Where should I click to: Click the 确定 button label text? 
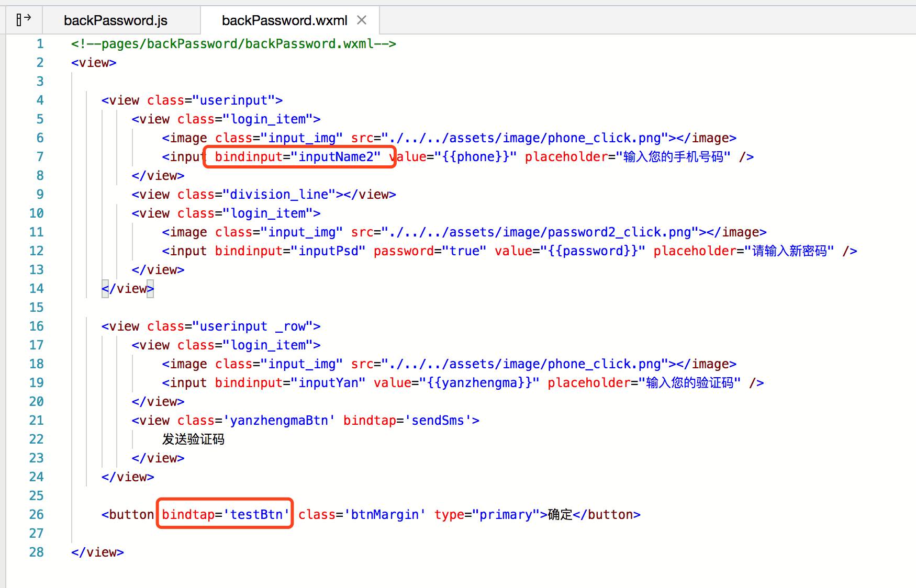pos(560,515)
